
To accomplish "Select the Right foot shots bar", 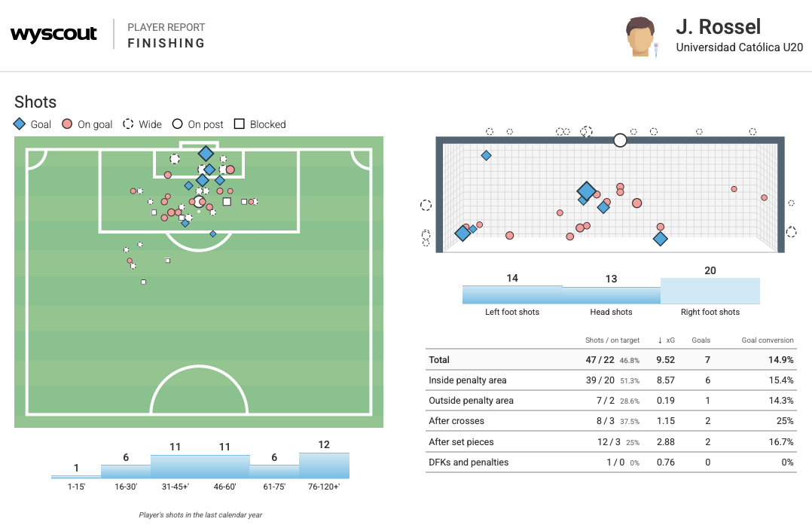I will pyautogui.click(x=710, y=291).
